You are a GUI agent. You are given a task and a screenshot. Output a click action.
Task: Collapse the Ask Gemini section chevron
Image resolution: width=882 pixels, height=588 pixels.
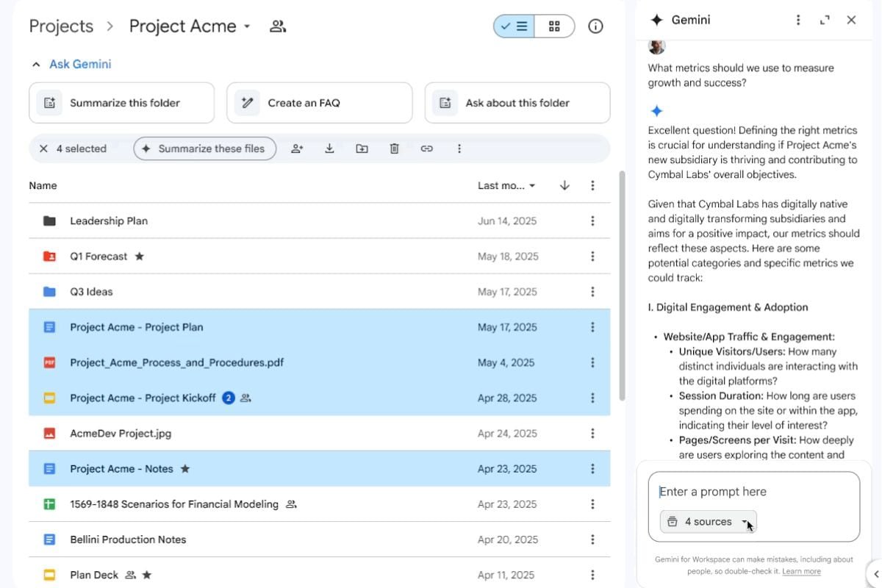36,65
